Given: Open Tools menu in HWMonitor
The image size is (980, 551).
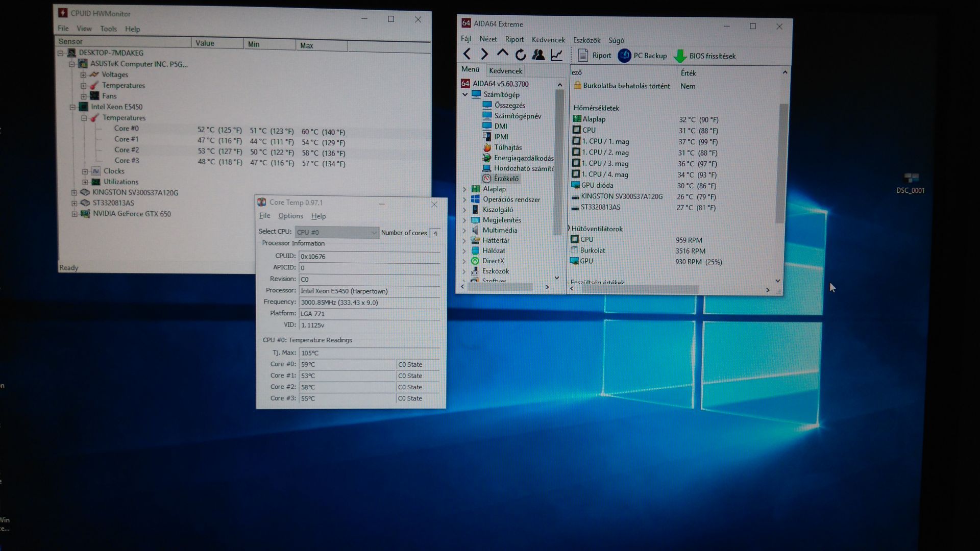Looking at the screenshot, I should [x=108, y=29].
